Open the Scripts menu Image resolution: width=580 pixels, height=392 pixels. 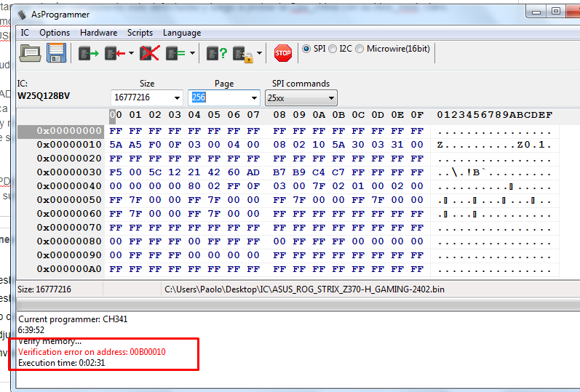click(140, 33)
